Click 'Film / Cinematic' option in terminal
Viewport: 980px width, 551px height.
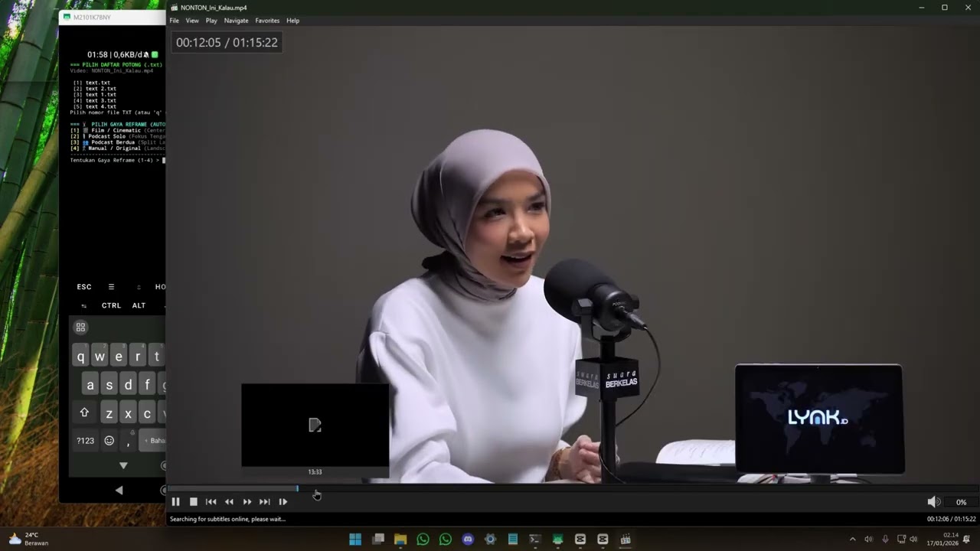click(x=116, y=130)
